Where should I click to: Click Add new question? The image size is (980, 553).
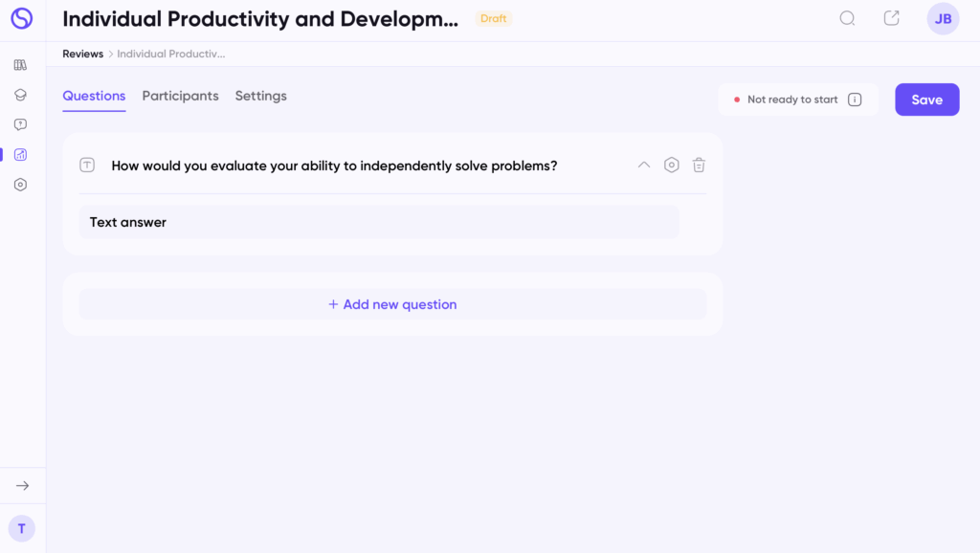392,304
